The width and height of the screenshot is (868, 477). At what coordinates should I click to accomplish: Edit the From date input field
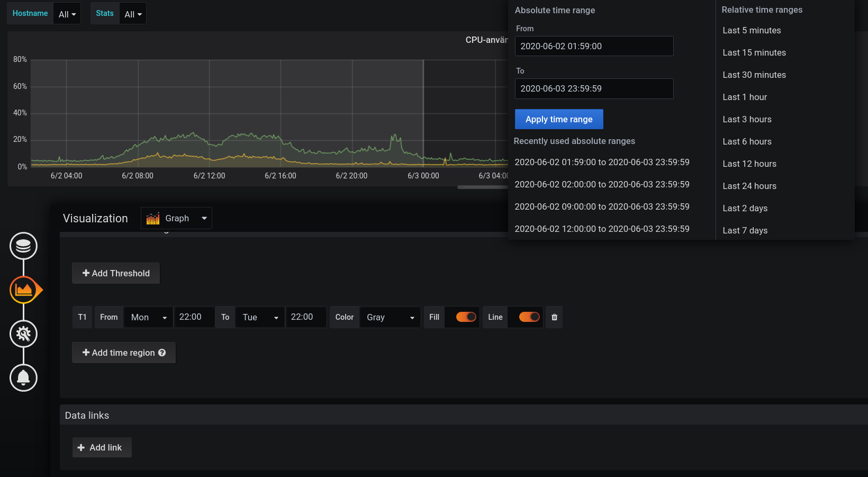tap(594, 46)
